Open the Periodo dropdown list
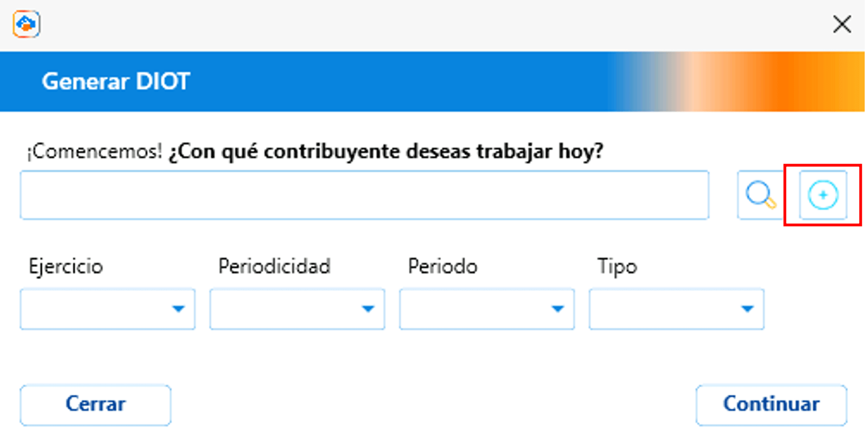868x439 pixels. (487, 309)
